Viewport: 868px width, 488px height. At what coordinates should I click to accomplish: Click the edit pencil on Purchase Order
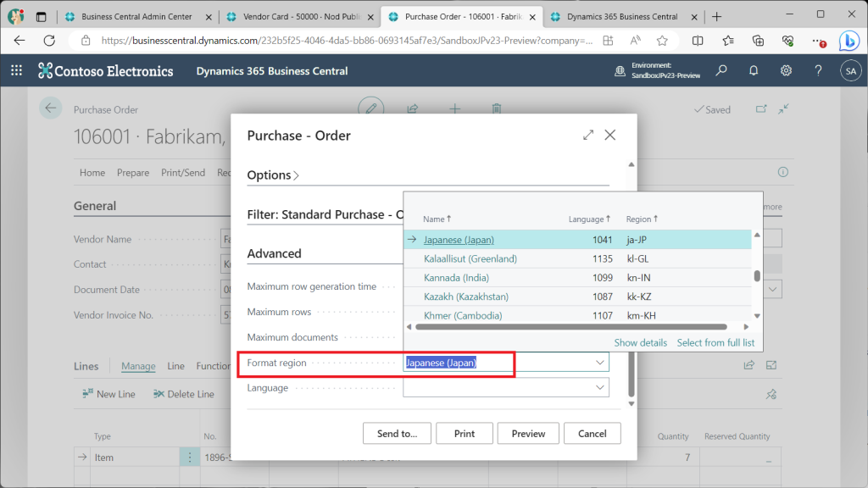(371, 108)
